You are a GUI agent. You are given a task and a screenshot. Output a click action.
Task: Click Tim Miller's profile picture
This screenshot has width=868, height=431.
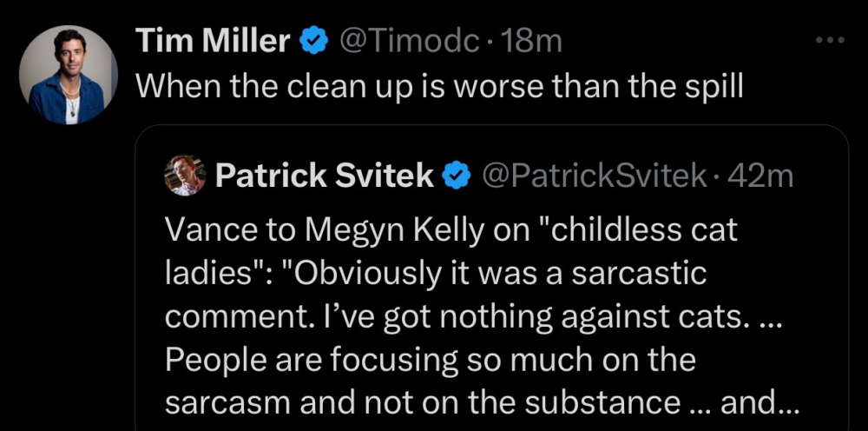pyautogui.click(x=69, y=74)
